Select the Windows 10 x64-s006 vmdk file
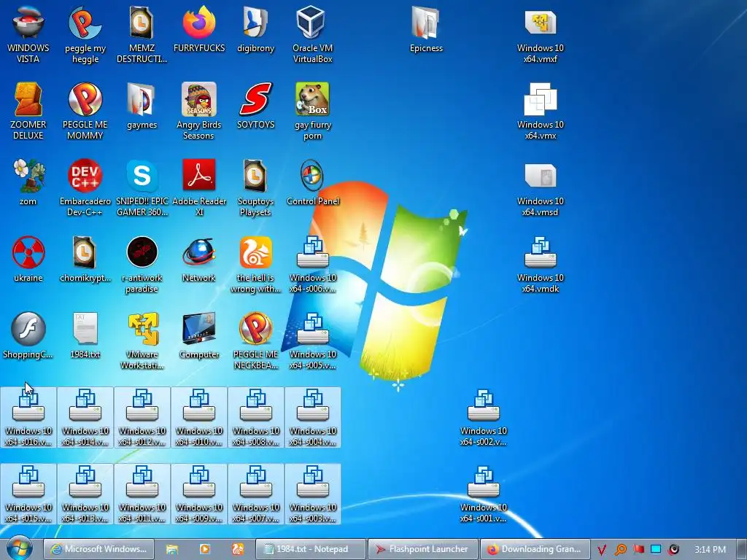Image resolution: width=747 pixels, height=560 pixels. [312, 264]
